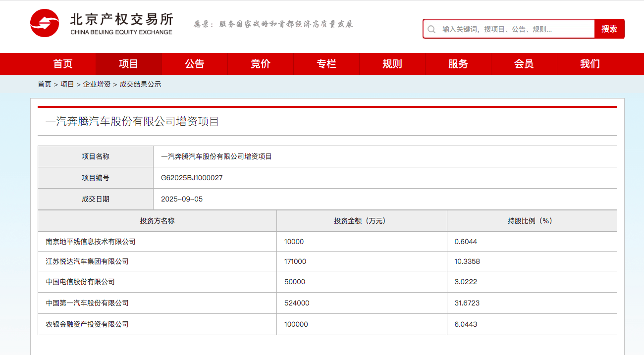Image resolution: width=644 pixels, height=355 pixels.
Task: Open the 公告 navigation menu item
Action: pos(194,64)
